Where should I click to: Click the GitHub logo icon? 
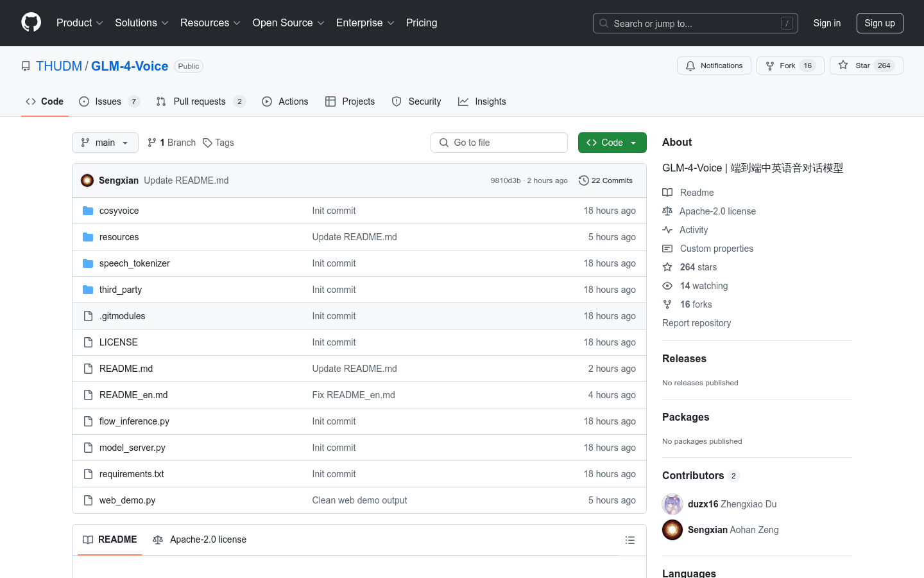31,22
